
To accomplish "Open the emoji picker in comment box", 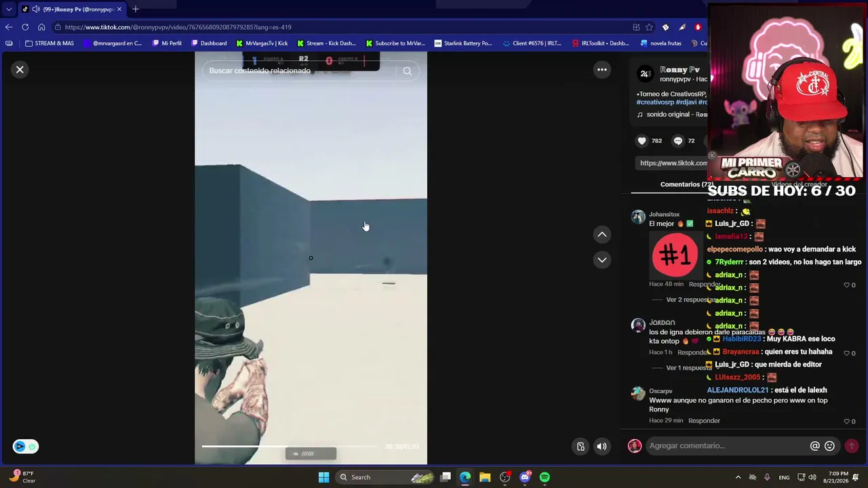I will coord(829,446).
